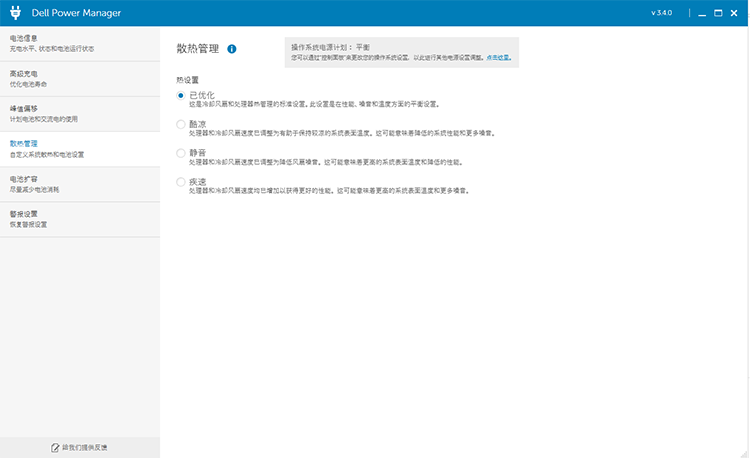Viewport: 750px width, 458px height.
Task: Open the 电池扩容 section
Action: (80, 184)
